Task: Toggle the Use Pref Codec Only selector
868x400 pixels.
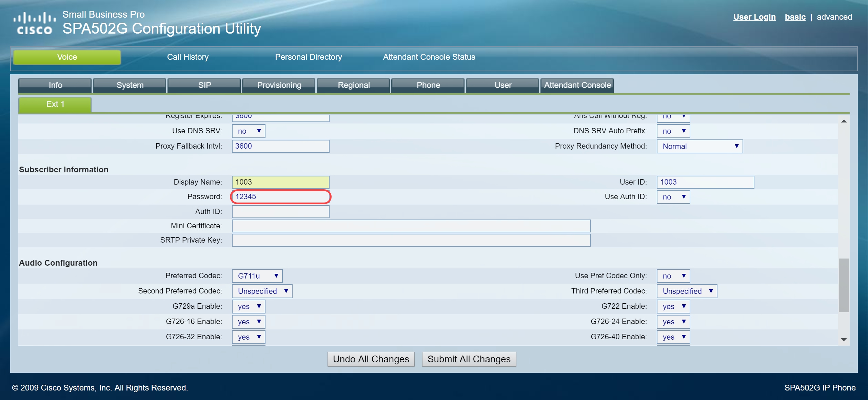Action: click(x=673, y=276)
